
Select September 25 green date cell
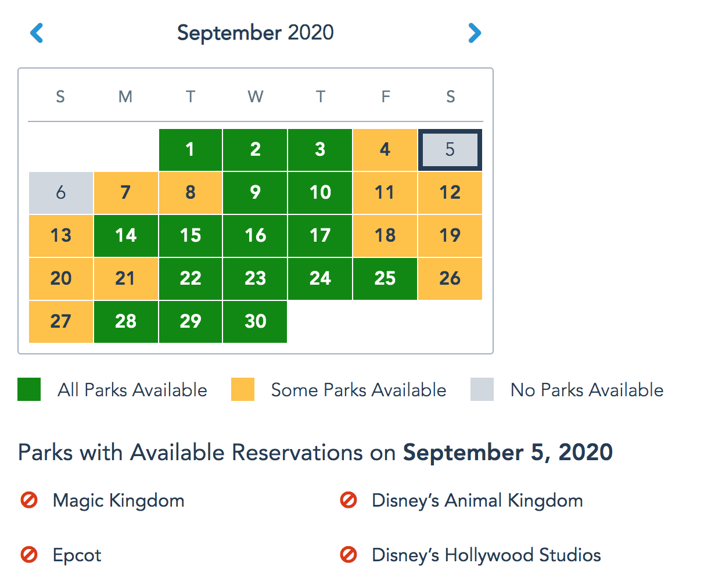click(385, 278)
